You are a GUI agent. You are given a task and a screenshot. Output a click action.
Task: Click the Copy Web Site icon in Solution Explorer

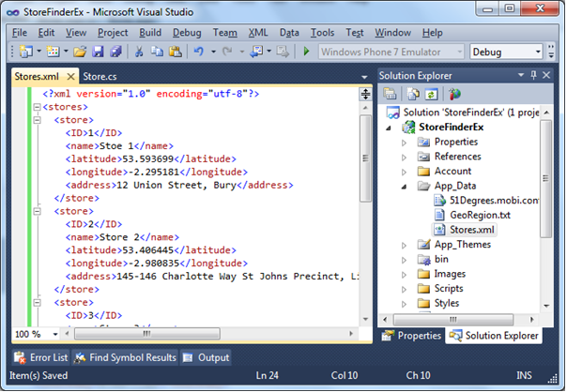tap(454, 94)
